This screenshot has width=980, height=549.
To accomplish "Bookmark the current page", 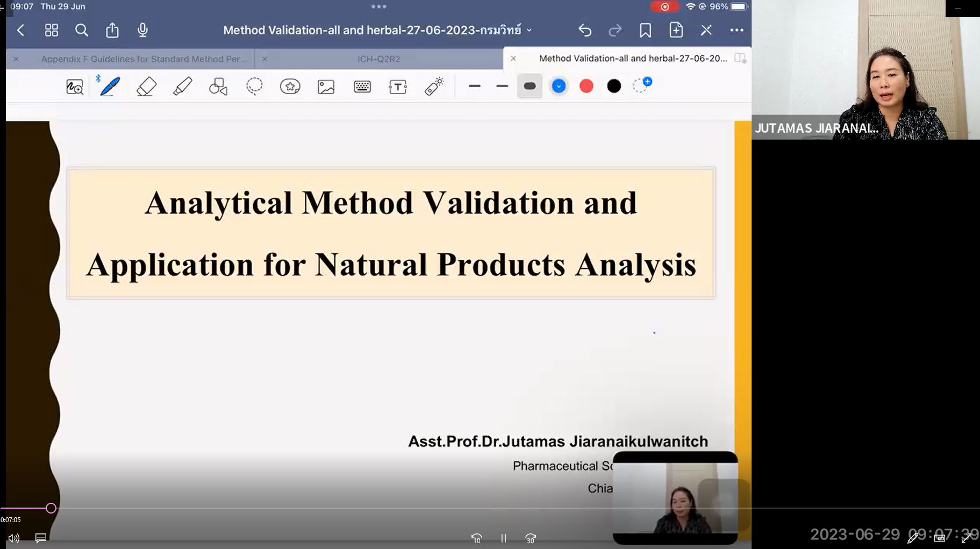I will coord(645,30).
